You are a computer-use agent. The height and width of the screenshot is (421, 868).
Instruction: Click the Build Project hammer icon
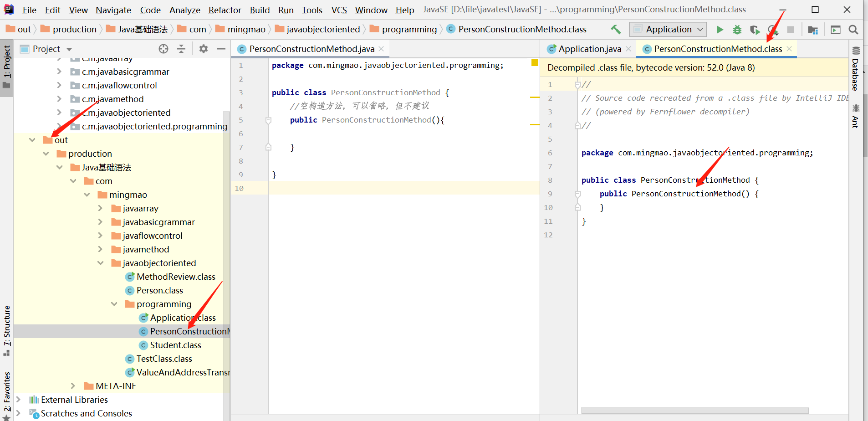(x=616, y=30)
